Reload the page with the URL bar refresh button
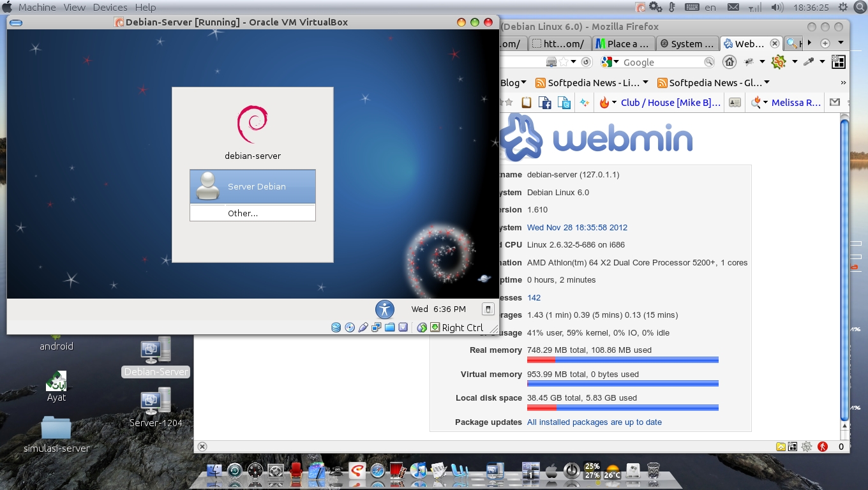This screenshot has height=490, width=868. tap(586, 62)
